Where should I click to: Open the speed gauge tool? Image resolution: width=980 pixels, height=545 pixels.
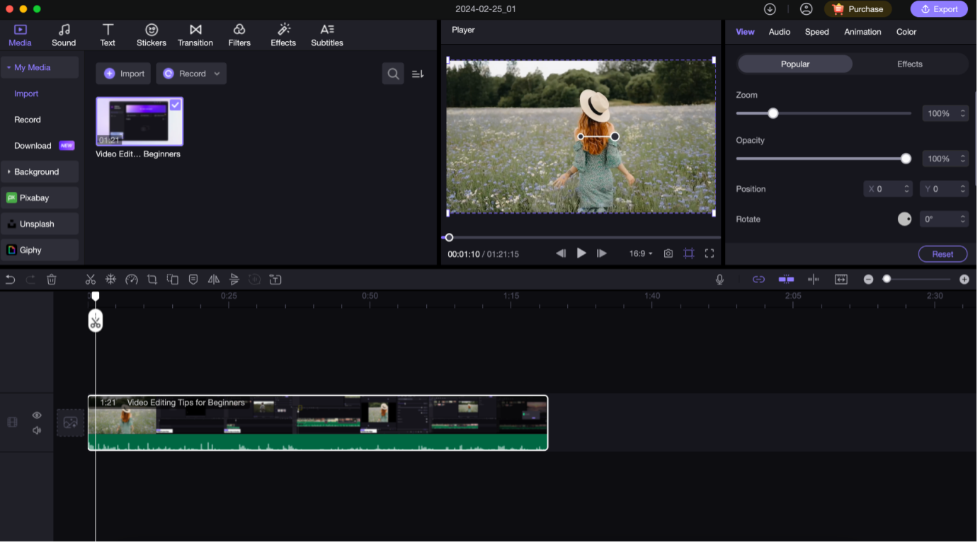click(x=132, y=280)
